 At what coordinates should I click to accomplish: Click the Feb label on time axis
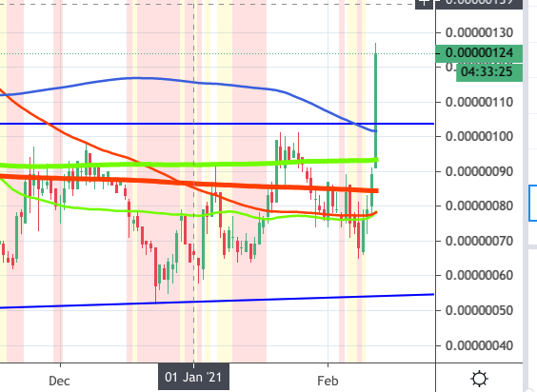[x=328, y=381]
